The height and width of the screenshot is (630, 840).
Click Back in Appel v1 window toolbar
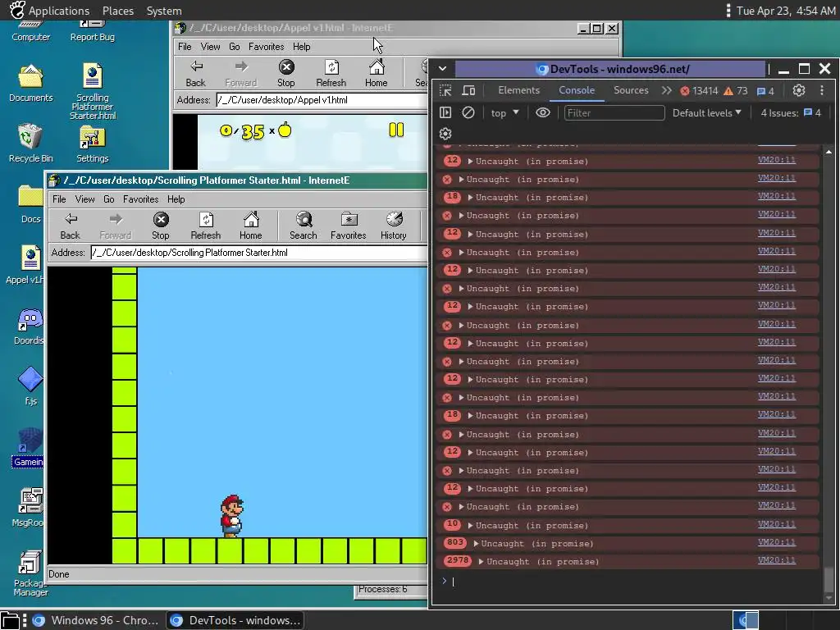click(x=195, y=73)
